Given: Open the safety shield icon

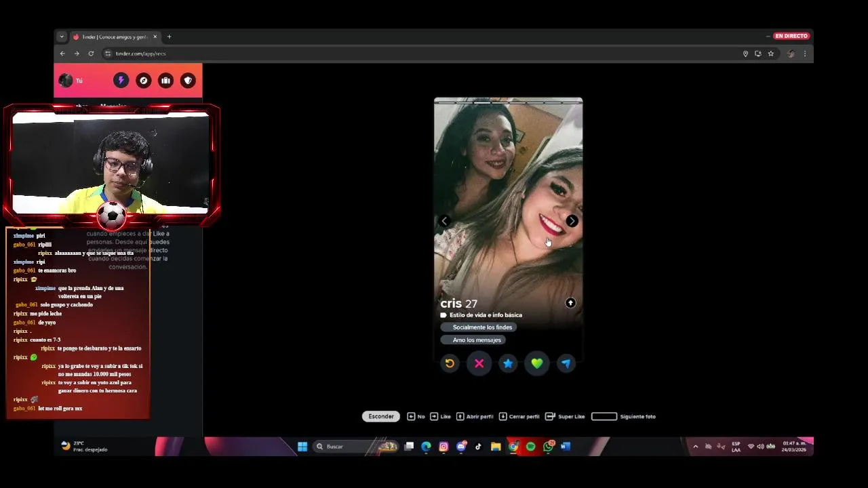Looking at the screenshot, I should pos(188,81).
